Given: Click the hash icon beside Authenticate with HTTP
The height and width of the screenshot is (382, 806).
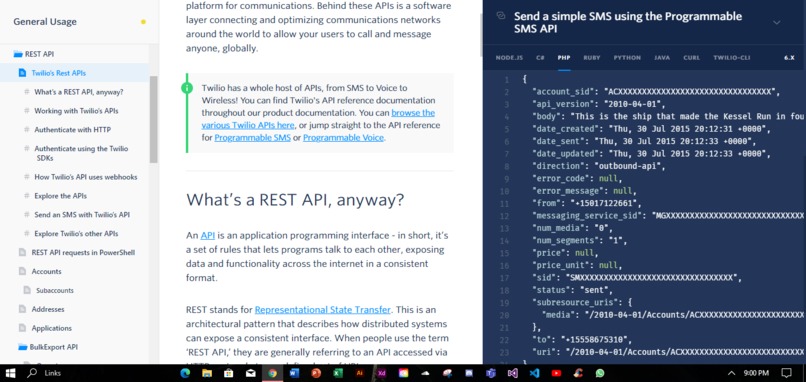Looking at the screenshot, I should [x=27, y=130].
